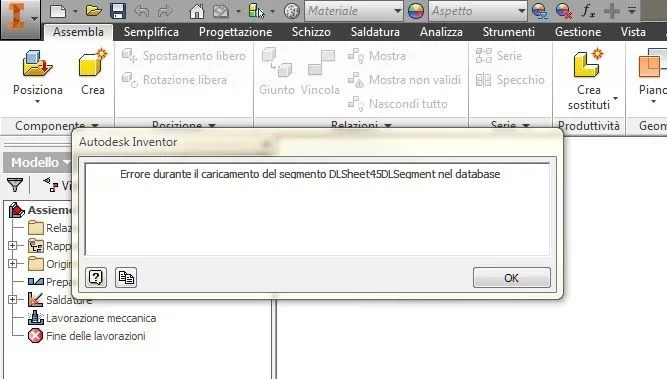Expand the Posiziona dropdown arrow
This screenshot has width=667, height=379.
[x=37, y=102]
